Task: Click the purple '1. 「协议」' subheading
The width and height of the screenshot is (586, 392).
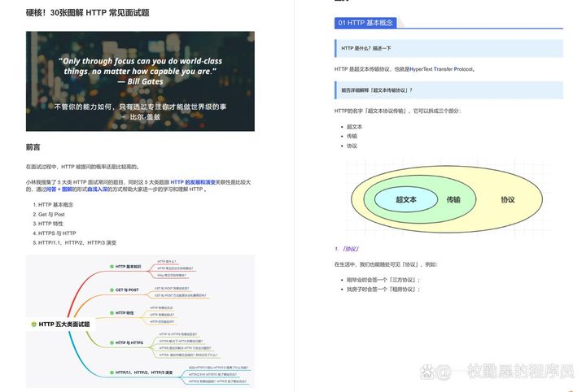Action: click(x=347, y=249)
